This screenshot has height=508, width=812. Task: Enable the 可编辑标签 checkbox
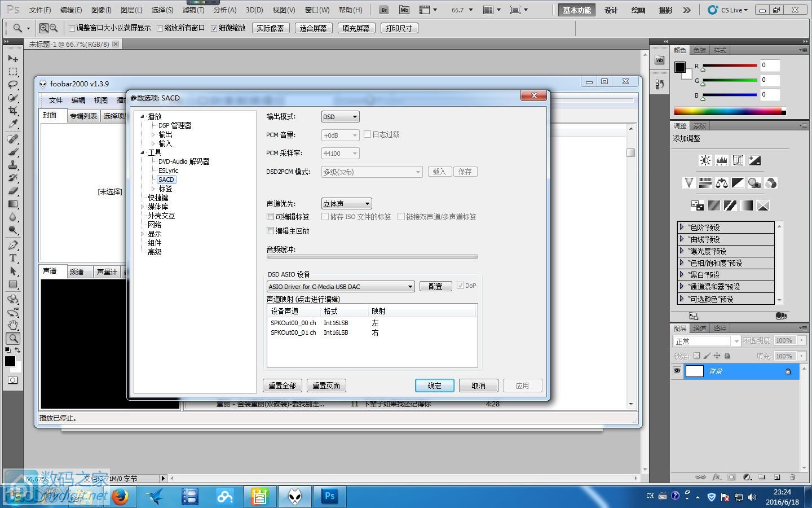(271, 217)
